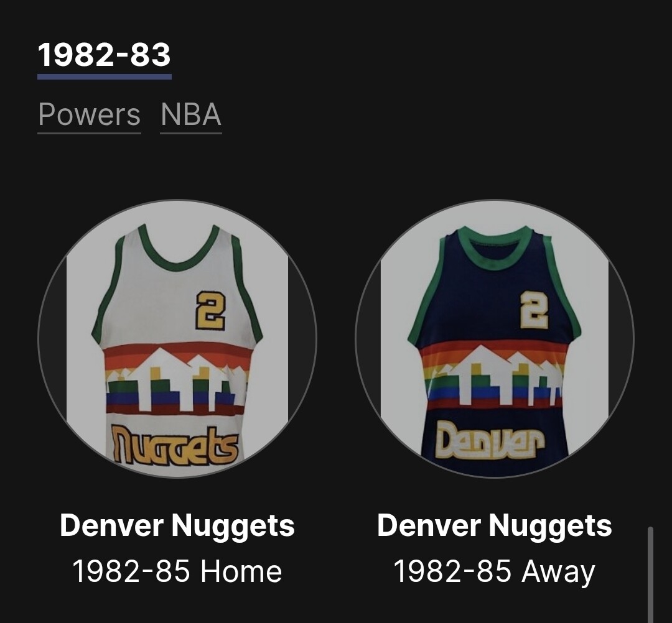The width and height of the screenshot is (672, 623).
Task: Open the white home jersey thumbnail
Action: tap(177, 339)
